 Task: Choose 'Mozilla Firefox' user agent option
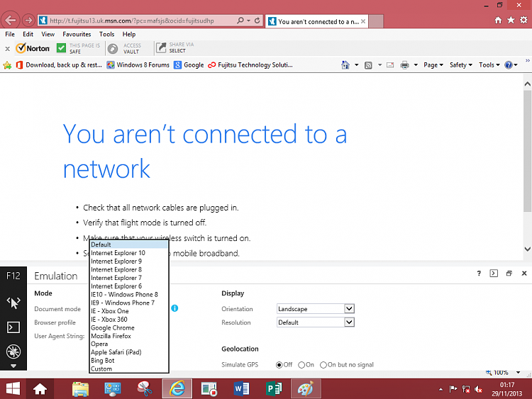tap(129, 336)
